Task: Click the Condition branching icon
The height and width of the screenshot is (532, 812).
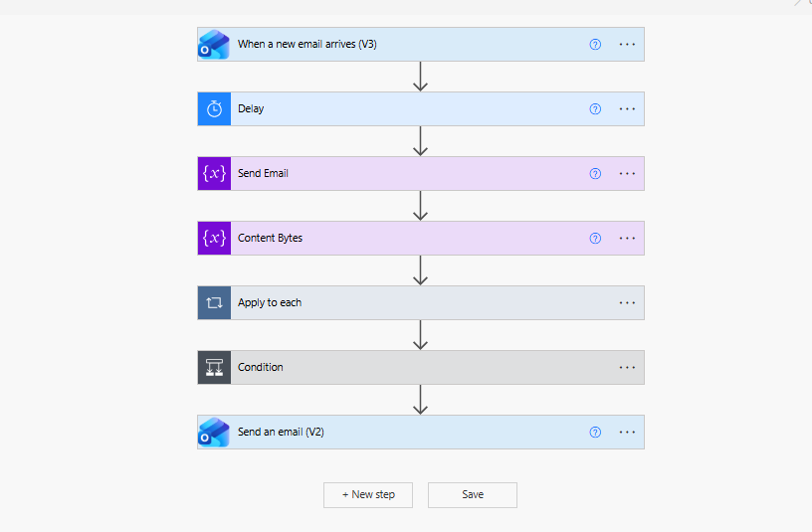Action: tap(214, 368)
